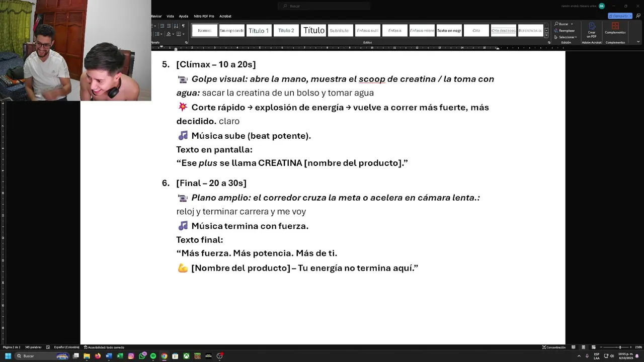The height and width of the screenshot is (362, 644).
Task: Open Microsoft Store from taskbar
Action: 175,356
